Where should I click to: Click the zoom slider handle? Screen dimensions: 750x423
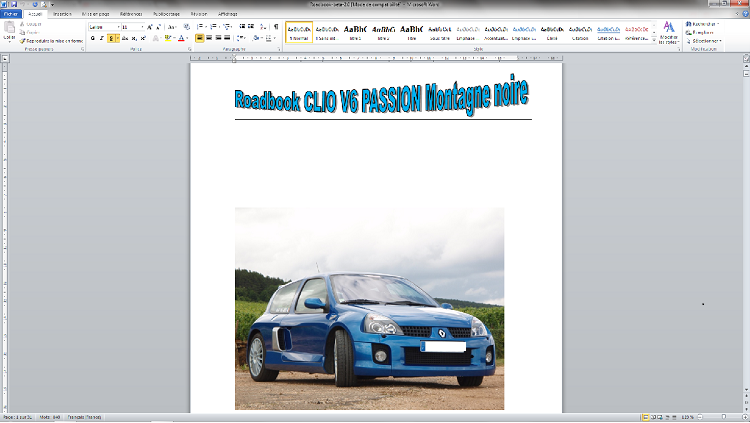pos(724,417)
